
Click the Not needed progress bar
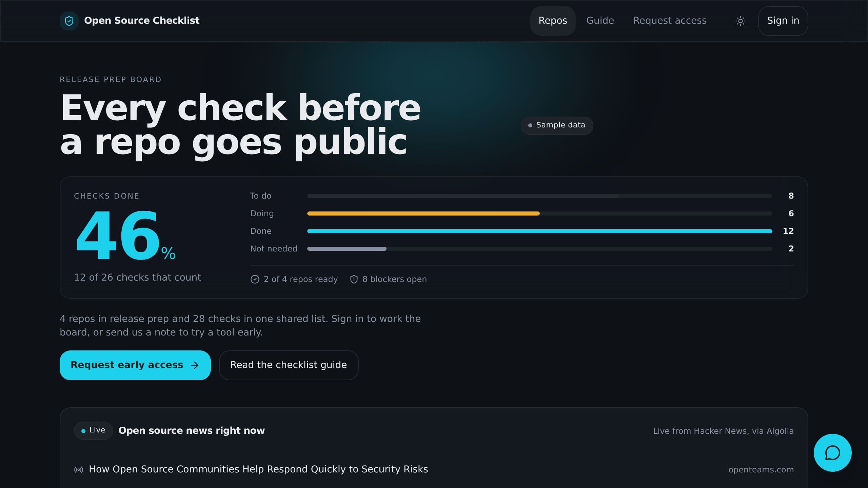pos(539,249)
